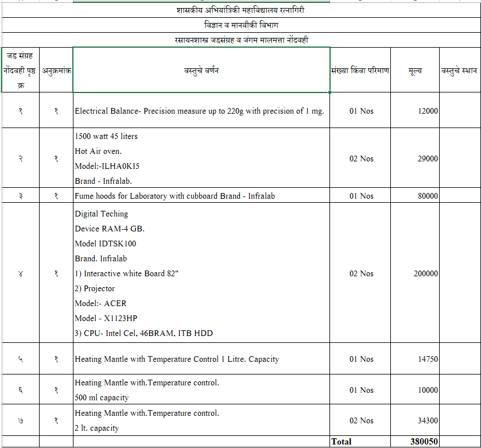Select the मूल्य column header cell

coord(415,71)
